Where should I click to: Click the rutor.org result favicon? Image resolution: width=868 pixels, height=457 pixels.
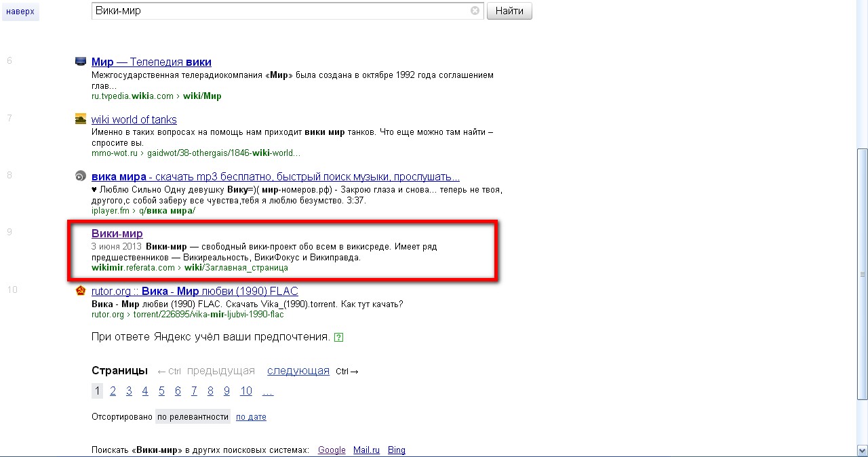[81, 292]
